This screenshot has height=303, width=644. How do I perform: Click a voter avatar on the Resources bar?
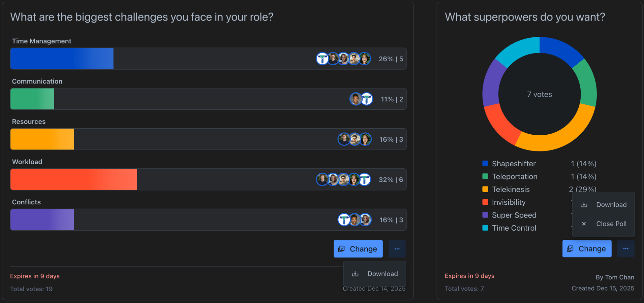click(344, 139)
